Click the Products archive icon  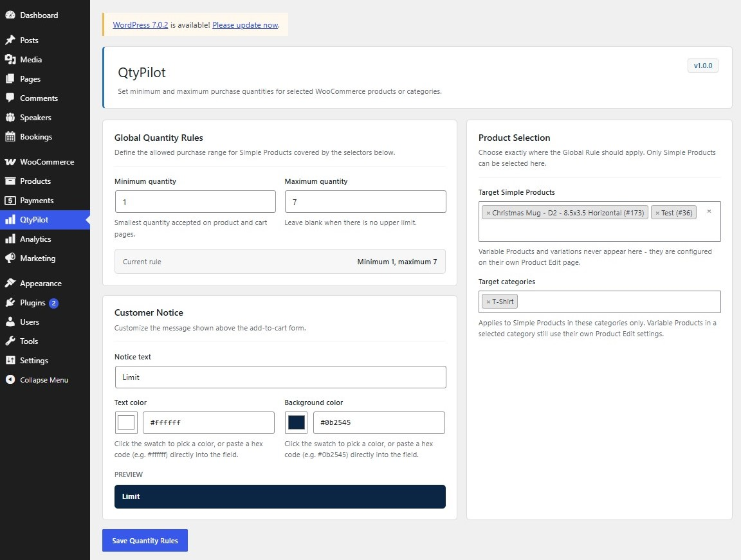coord(10,181)
